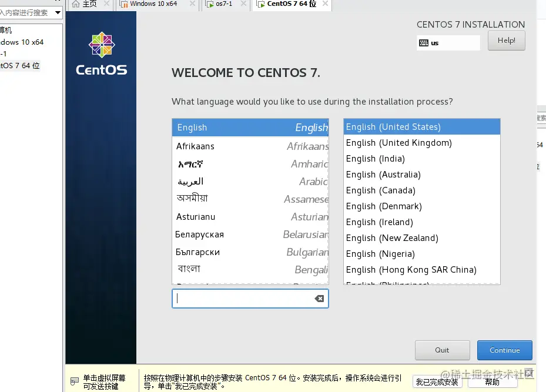546x392 pixels.
Task: Select Asturianu in the language list
Action: coord(250,216)
